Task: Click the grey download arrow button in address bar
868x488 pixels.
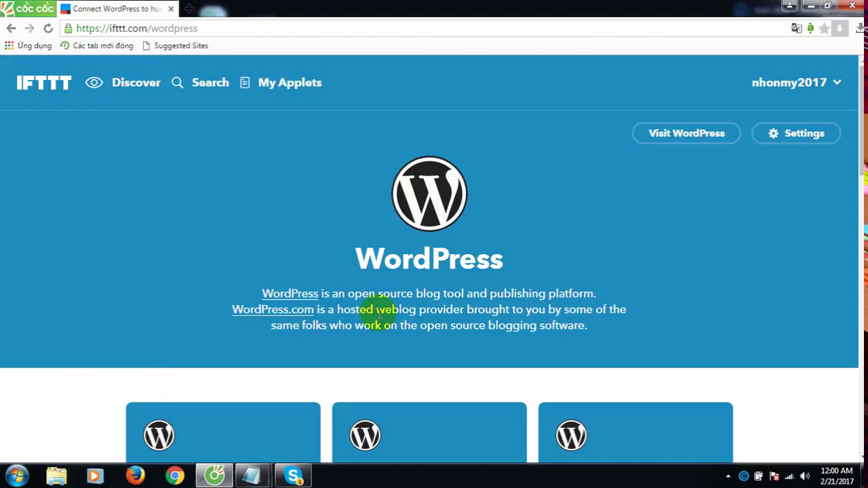Action: [840, 28]
